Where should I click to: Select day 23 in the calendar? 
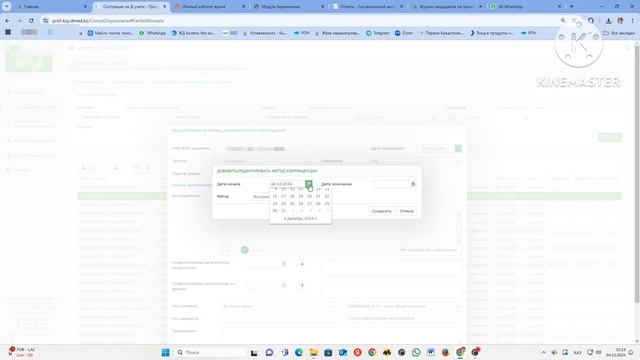[275, 203]
